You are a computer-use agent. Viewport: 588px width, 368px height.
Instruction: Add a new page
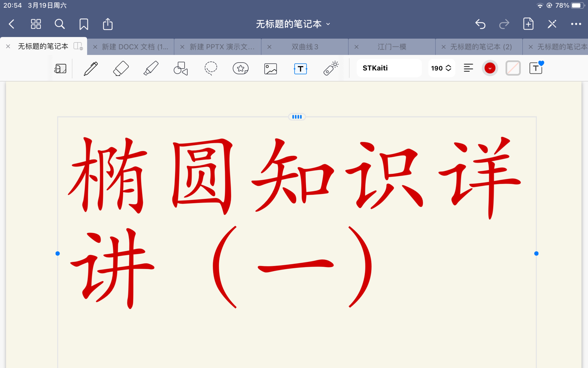(528, 24)
